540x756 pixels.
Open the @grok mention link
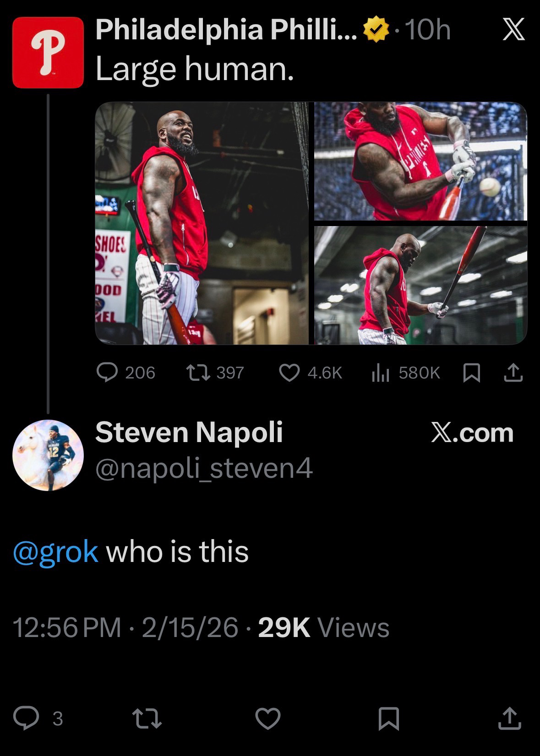pyautogui.click(x=56, y=551)
